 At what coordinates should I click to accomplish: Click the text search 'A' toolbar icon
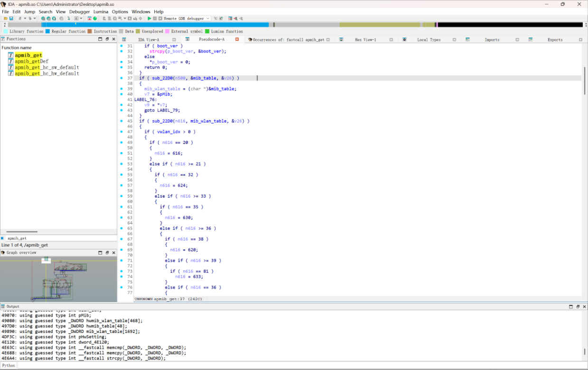pos(76,19)
